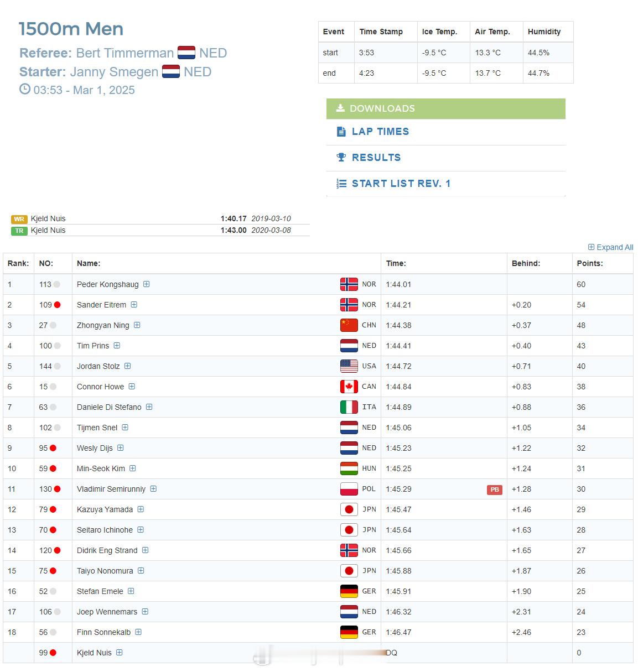The image size is (638, 672).
Task: Expand Tijmen Snel's lap details
Action: coord(125,428)
